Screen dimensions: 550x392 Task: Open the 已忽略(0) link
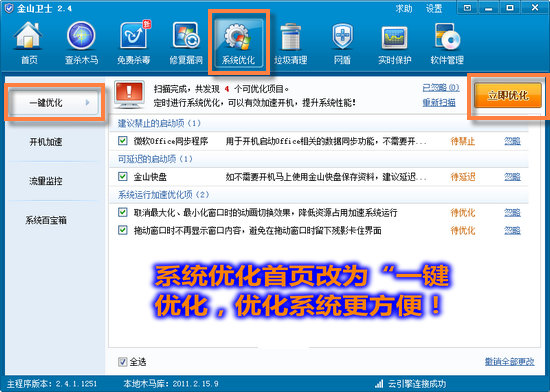(x=441, y=88)
